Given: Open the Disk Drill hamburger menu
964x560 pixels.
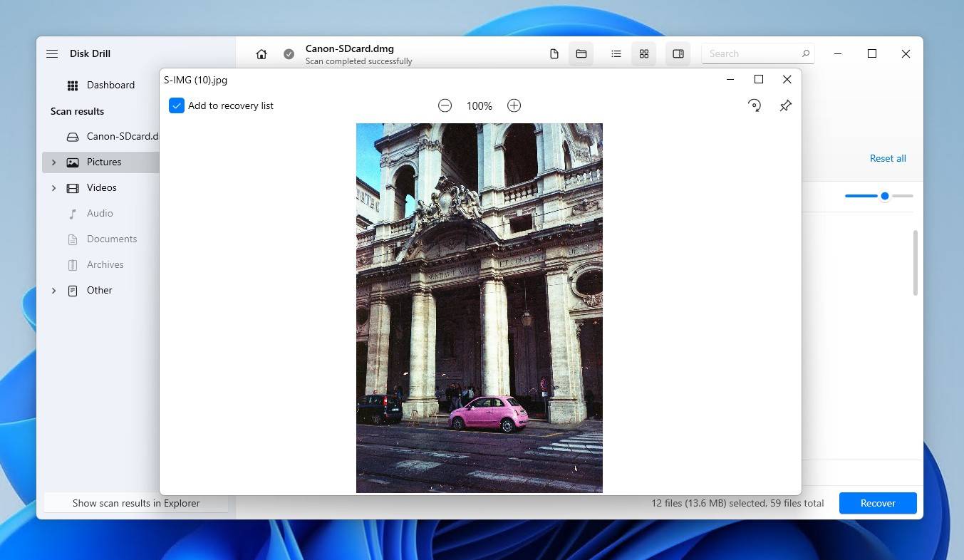Looking at the screenshot, I should pos(52,53).
